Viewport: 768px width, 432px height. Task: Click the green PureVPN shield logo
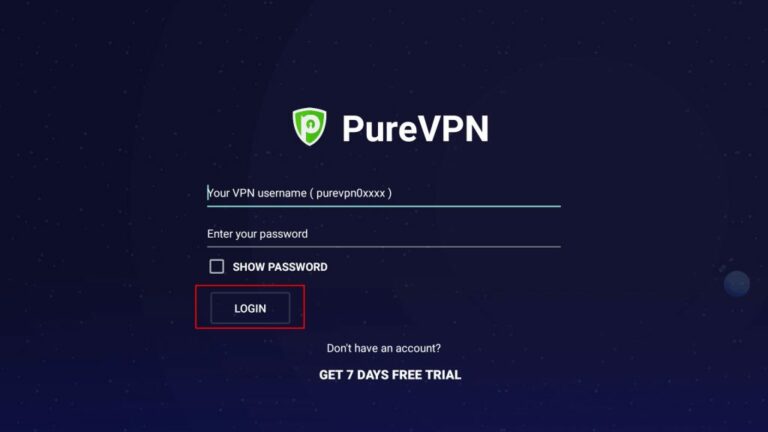(309, 126)
